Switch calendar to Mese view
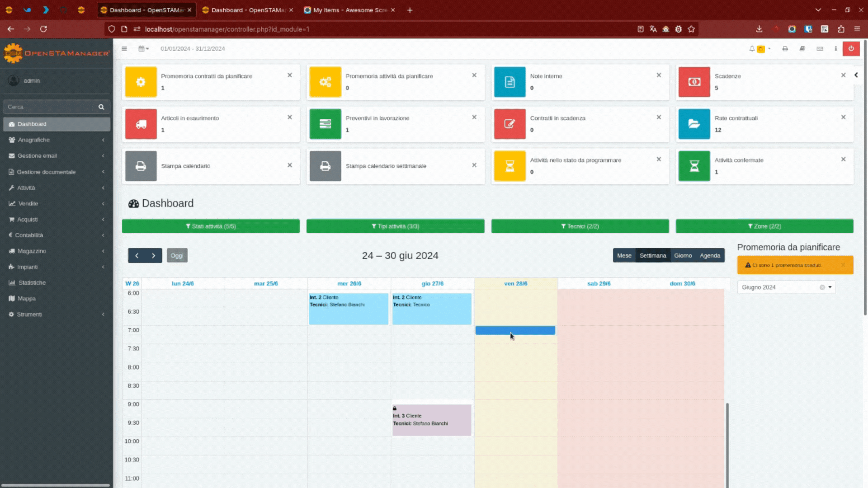The image size is (868, 488). coord(624,255)
